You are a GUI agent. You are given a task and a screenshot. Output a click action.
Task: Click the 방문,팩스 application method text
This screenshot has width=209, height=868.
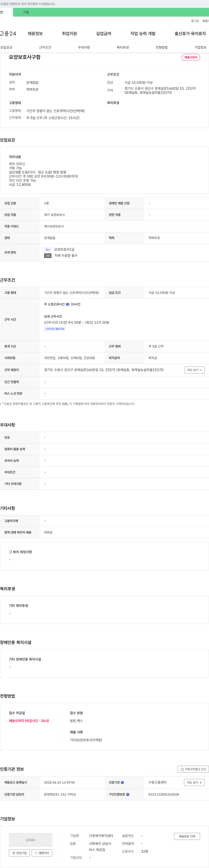(x=76, y=721)
